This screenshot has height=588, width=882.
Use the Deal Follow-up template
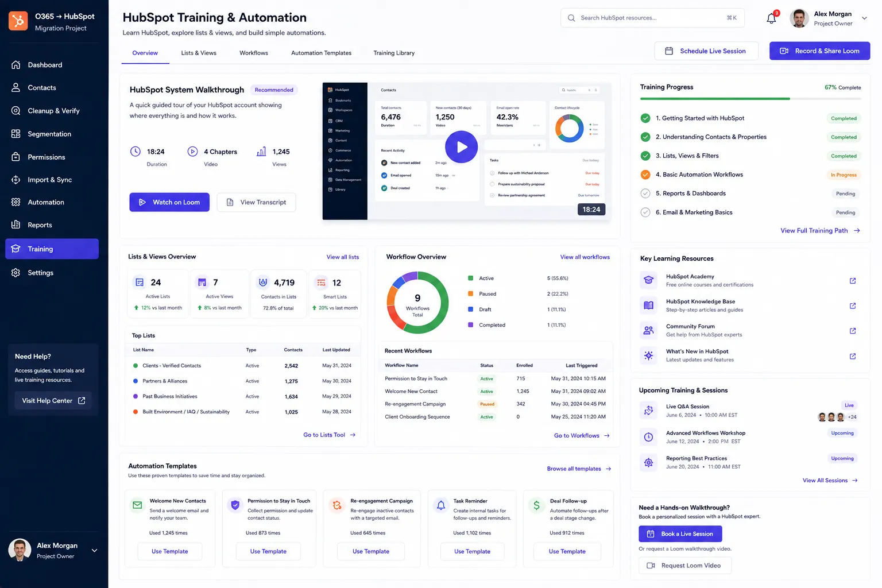[567, 551]
